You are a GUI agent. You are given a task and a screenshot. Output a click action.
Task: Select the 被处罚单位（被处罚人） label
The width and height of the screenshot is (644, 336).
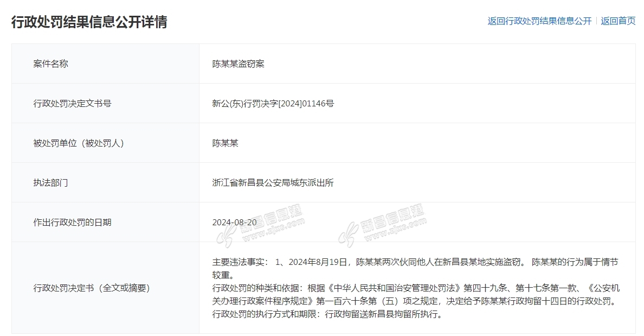(x=79, y=143)
